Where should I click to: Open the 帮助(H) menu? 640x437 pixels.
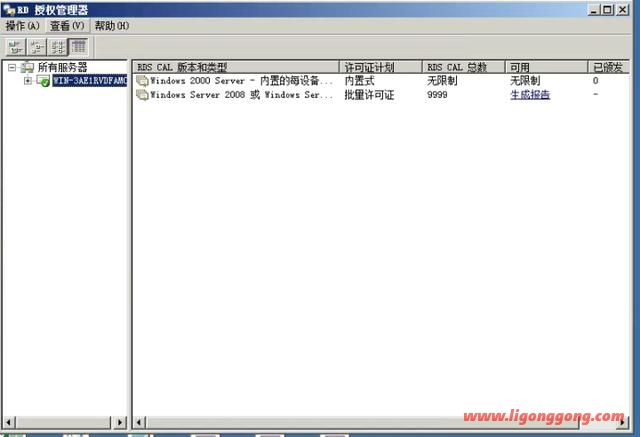point(111,26)
